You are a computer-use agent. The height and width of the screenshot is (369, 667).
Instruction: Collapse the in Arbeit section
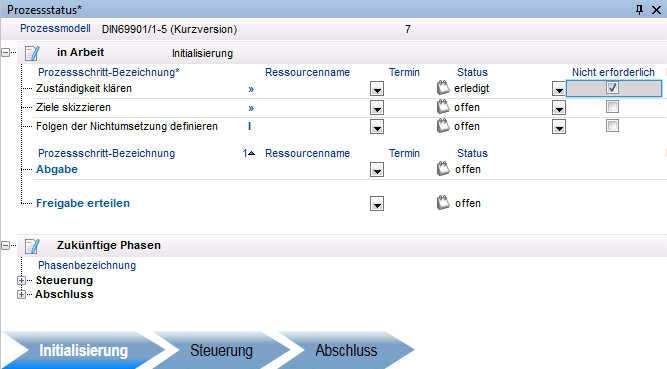point(6,53)
